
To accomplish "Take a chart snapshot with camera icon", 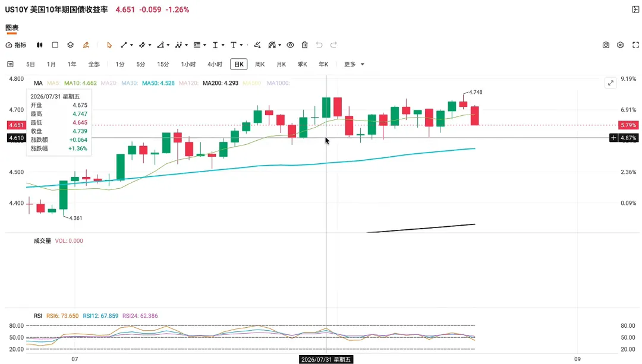I will [x=606, y=45].
